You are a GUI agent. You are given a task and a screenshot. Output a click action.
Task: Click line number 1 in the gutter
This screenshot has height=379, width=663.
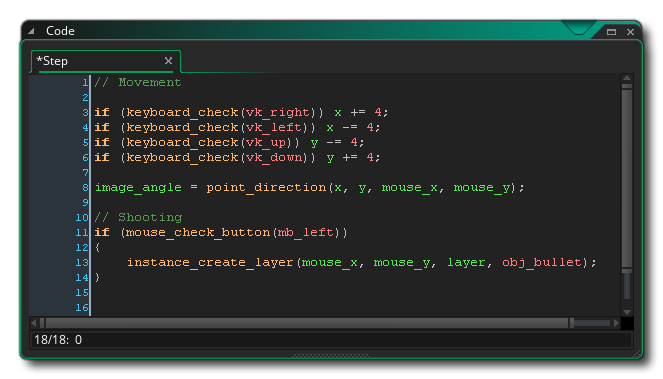[85, 82]
